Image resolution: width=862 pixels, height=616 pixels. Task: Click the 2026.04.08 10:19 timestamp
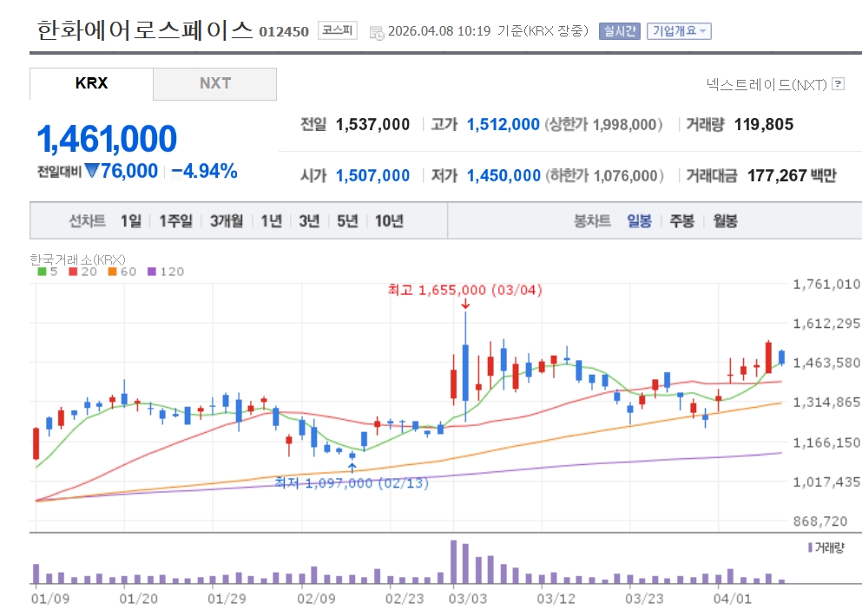(439, 30)
